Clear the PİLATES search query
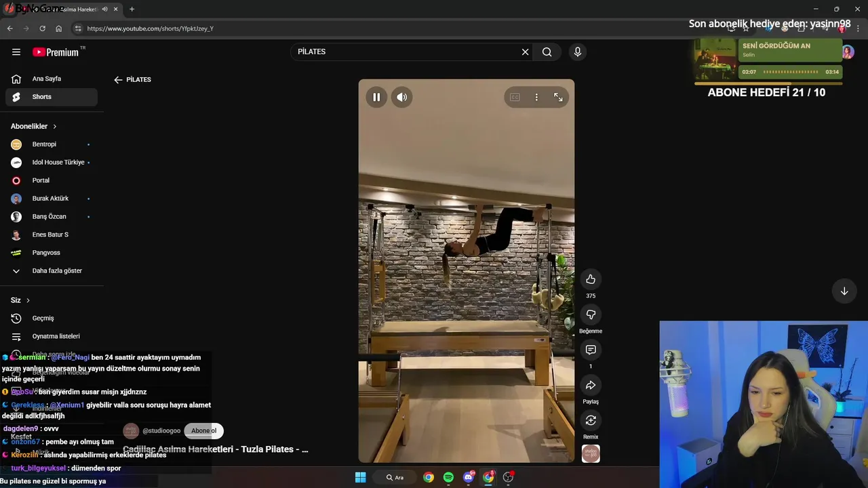Viewport: 868px width, 488px height. (525, 52)
